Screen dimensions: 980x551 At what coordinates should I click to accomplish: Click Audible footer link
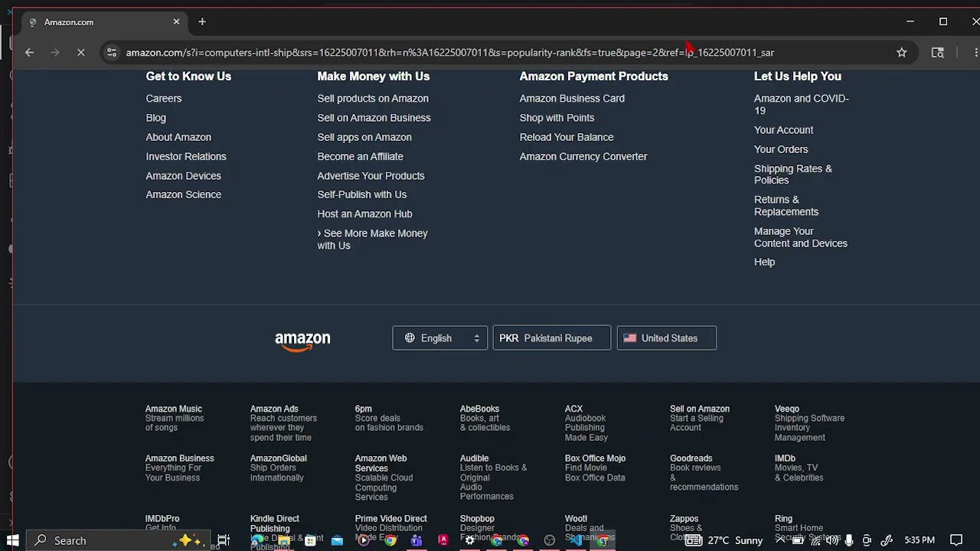coord(493,478)
